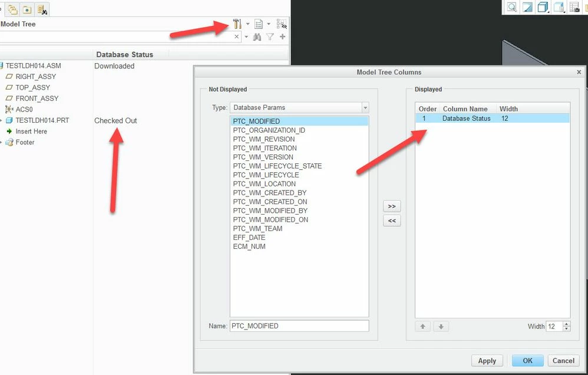Click the Insert Here marker
Viewport: 588px width, 375px height.
click(x=31, y=131)
